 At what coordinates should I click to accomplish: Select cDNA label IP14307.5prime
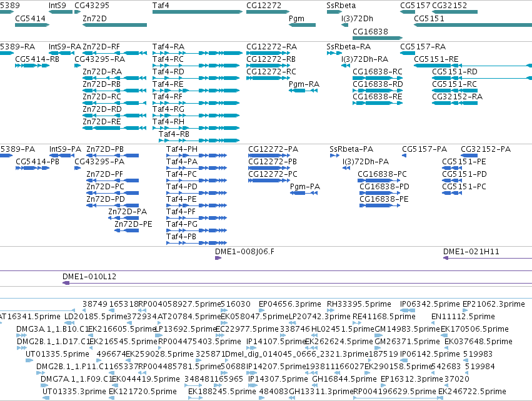coord(278,379)
